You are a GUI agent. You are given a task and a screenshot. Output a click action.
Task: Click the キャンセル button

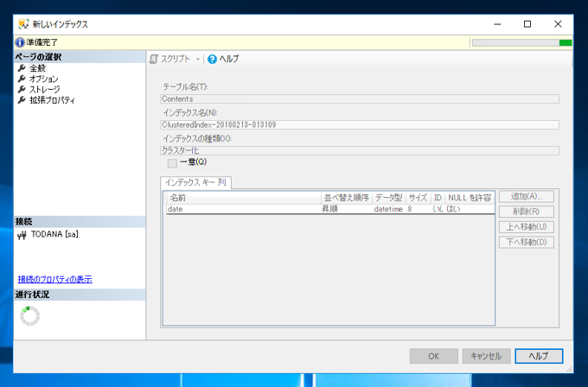tap(486, 356)
